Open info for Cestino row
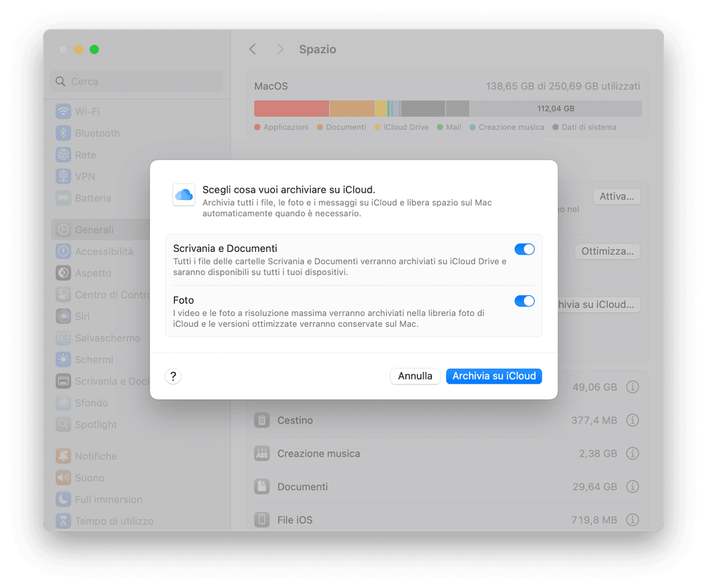This screenshot has height=588, width=707. click(x=633, y=420)
